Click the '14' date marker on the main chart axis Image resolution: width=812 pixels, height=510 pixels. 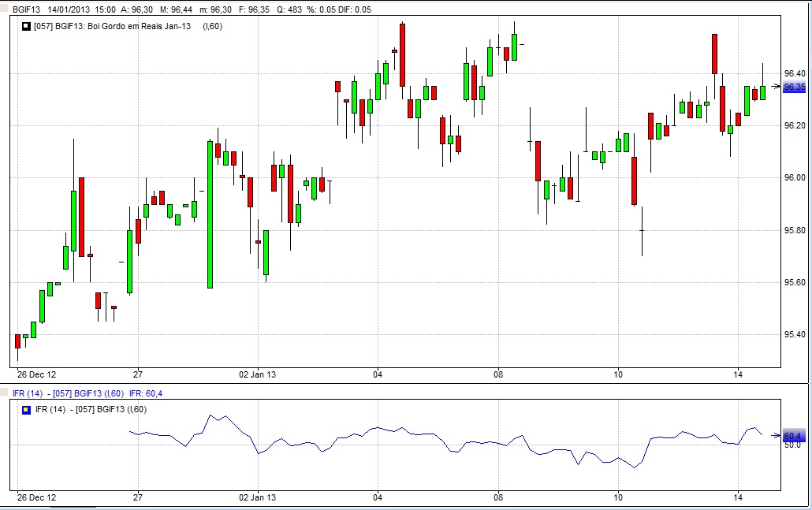[x=737, y=374]
